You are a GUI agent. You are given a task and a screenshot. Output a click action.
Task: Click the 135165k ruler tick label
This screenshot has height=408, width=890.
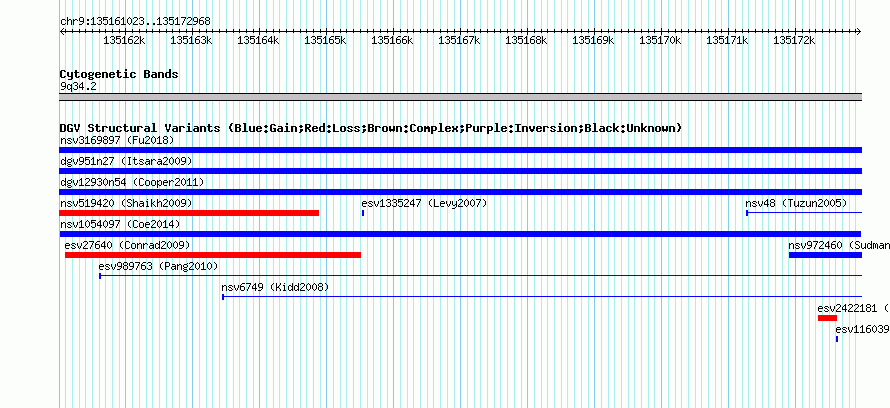(325, 40)
